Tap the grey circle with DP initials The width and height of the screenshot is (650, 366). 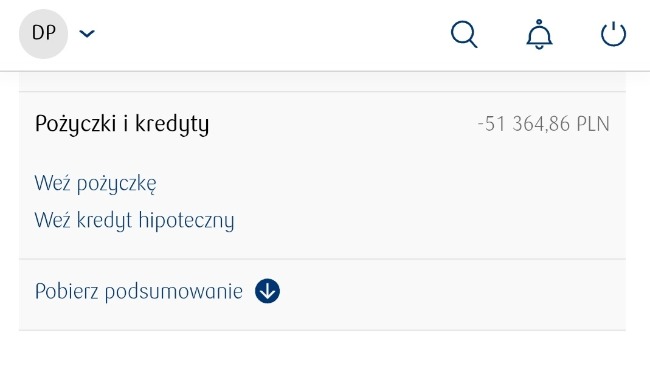(x=44, y=34)
